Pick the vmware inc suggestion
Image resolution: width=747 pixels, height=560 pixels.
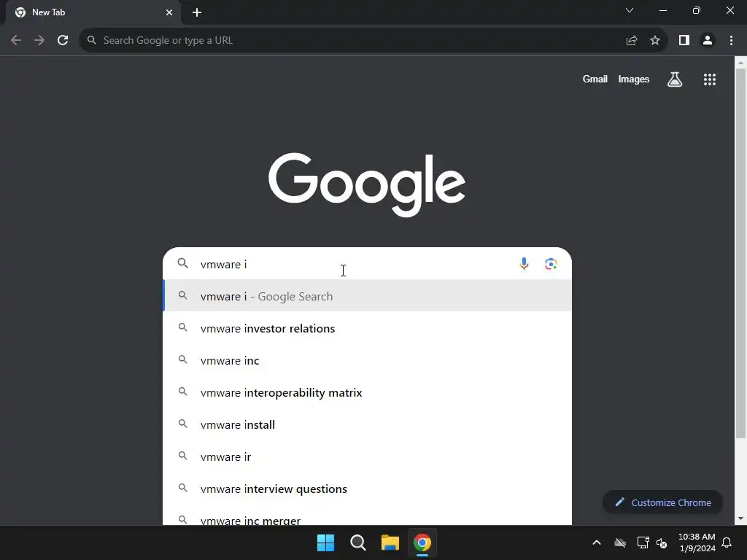(368, 360)
